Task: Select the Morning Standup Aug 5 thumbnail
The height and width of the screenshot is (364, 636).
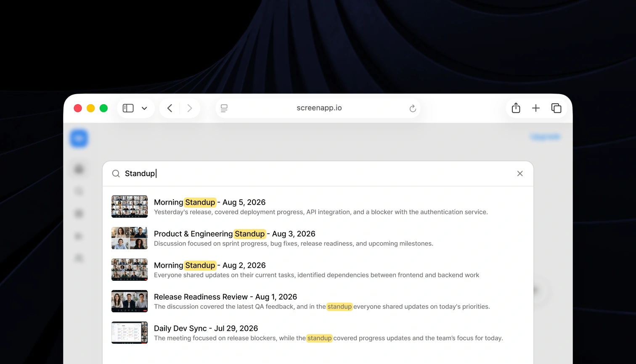Action: 130,206
